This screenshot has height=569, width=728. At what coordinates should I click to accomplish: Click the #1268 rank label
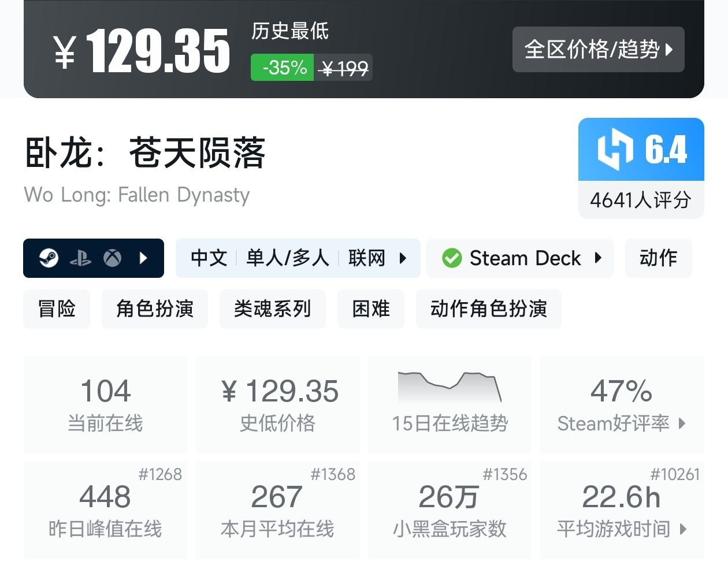[x=160, y=474]
